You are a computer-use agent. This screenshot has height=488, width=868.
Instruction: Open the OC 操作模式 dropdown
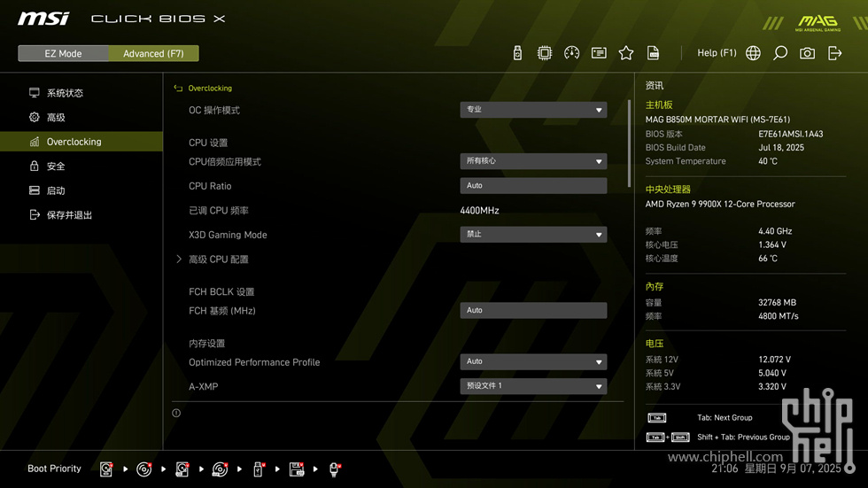[533, 110]
